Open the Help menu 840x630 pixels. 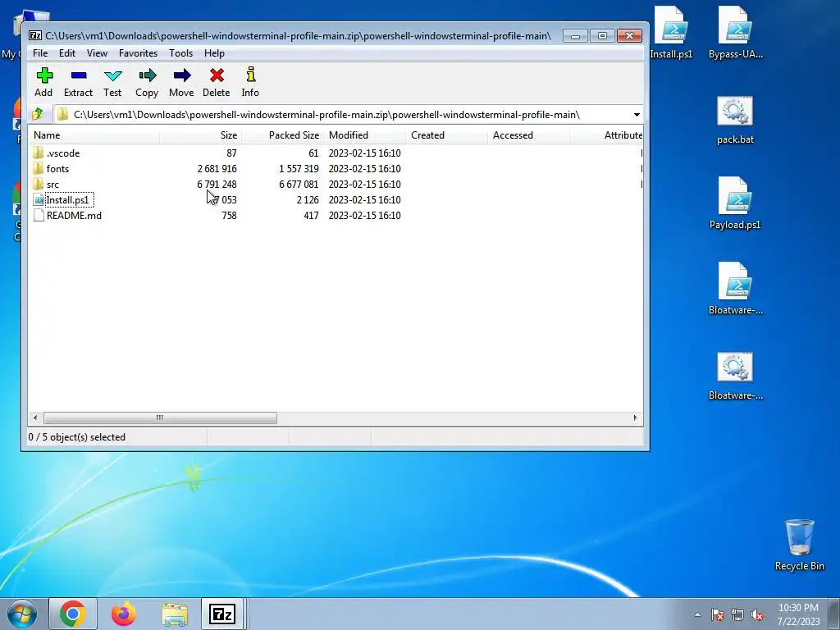(214, 53)
